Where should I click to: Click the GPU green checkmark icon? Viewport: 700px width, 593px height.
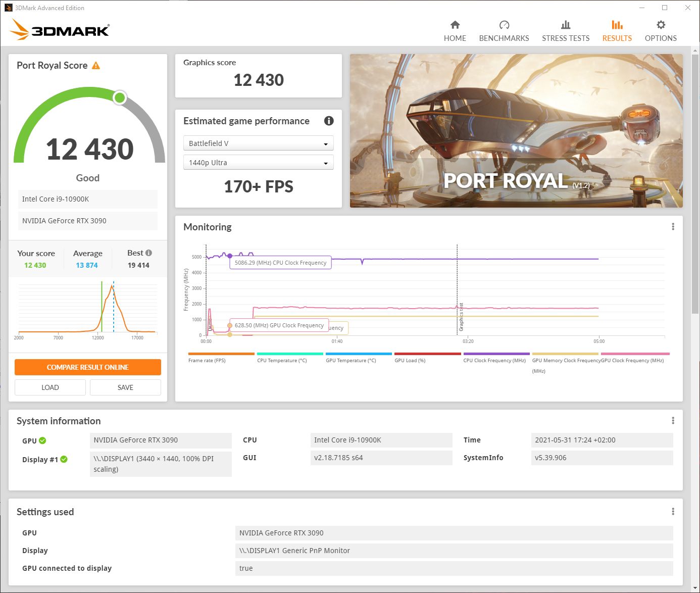[x=42, y=440]
